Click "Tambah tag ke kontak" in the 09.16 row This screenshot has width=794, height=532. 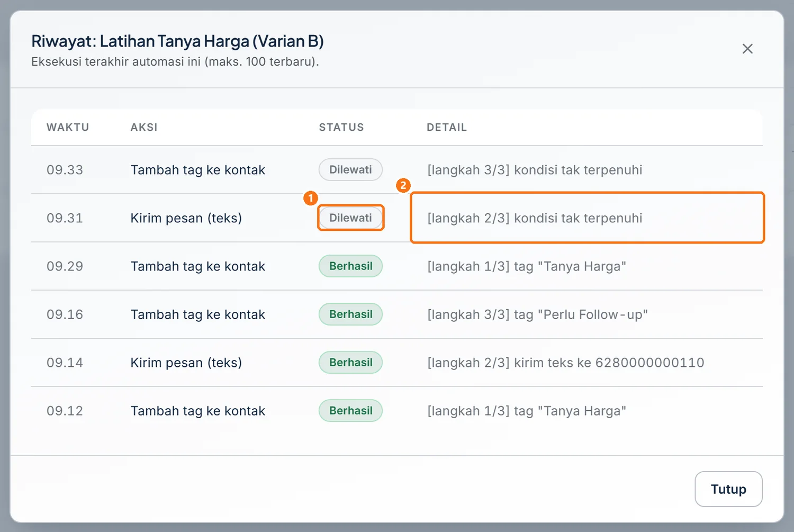(x=198, y=314)
